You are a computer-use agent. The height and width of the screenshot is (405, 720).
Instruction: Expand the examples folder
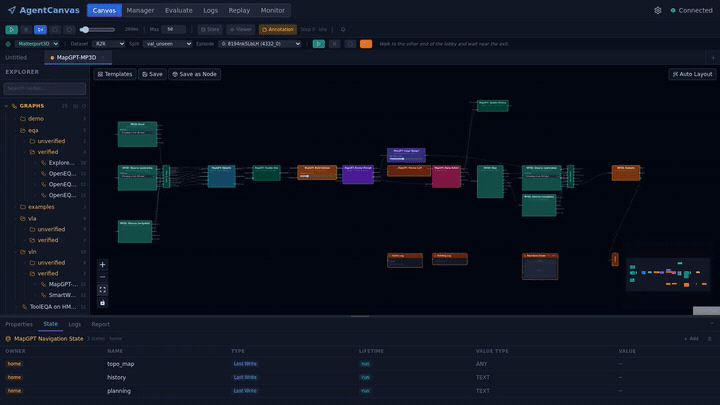(x=41, y=207)
